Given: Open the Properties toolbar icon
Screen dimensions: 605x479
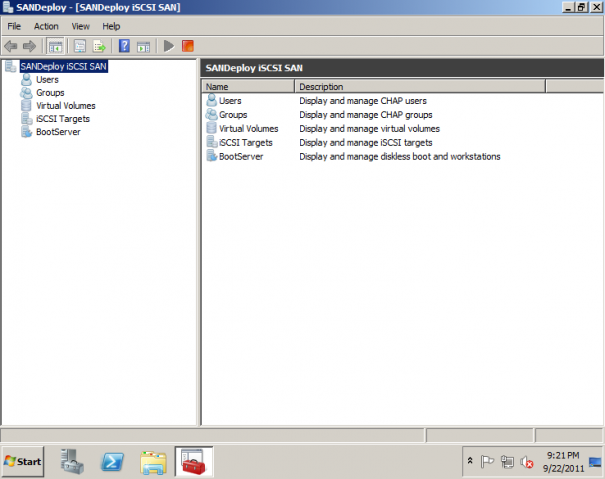Looking at the screenshot, I should (x=80, y=46).
